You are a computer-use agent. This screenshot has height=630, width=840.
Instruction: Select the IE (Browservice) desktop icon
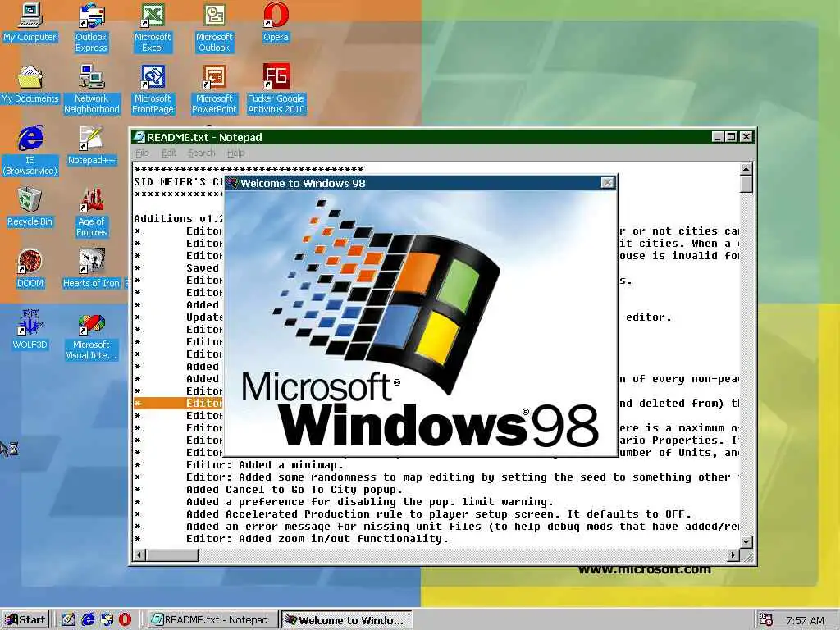30,151
